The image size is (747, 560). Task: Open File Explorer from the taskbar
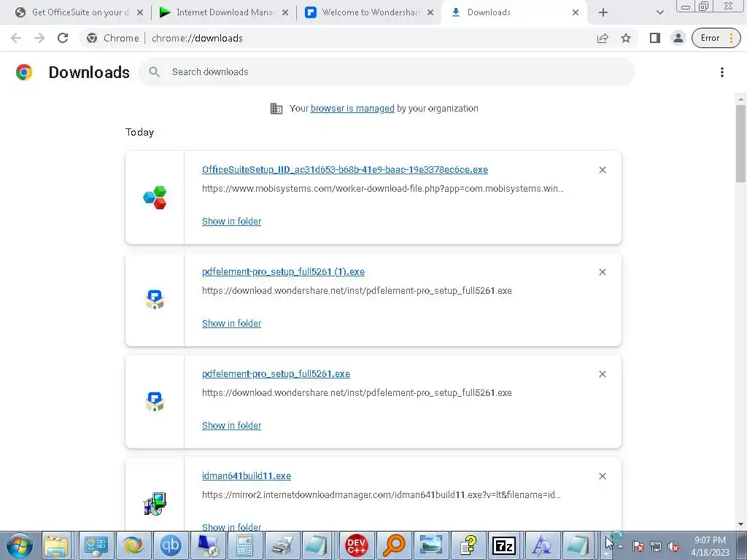[x=56, y=545]
